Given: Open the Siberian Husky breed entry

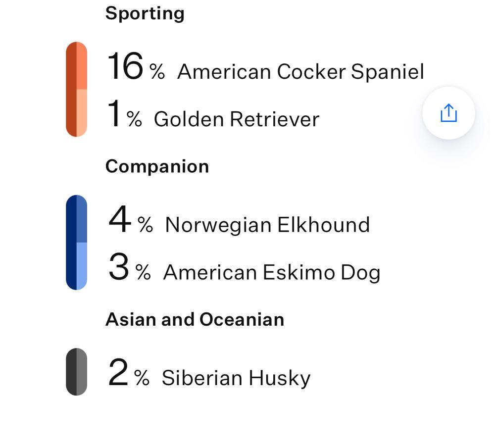Looking at the screenshot, I should pyautogui.click(x=236, y=378).
